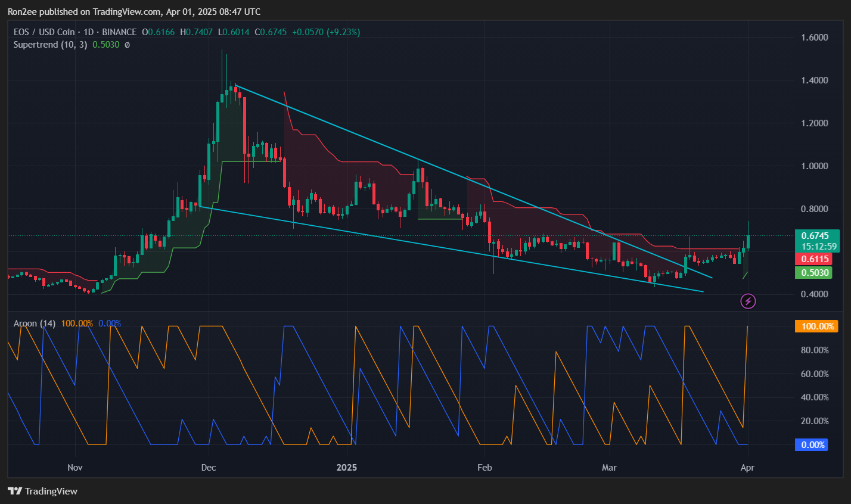Click the open value O0.6166 in the header

click(x=159, y=32)
